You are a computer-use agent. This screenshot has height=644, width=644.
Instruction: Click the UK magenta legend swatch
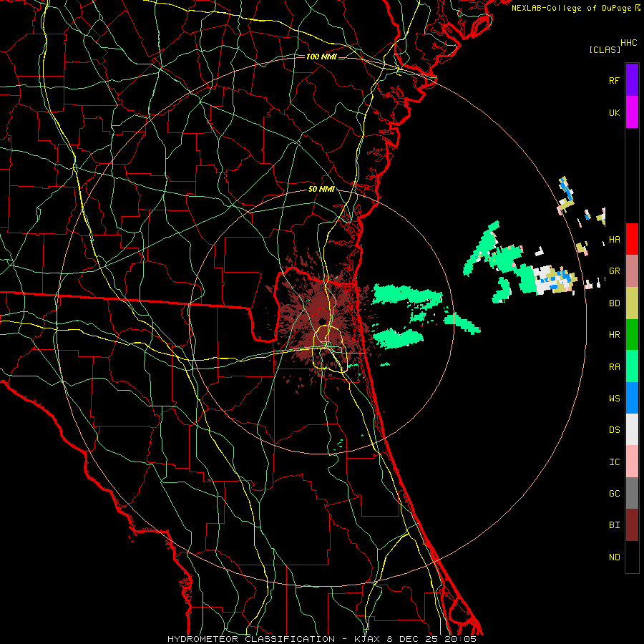(632, 112)
